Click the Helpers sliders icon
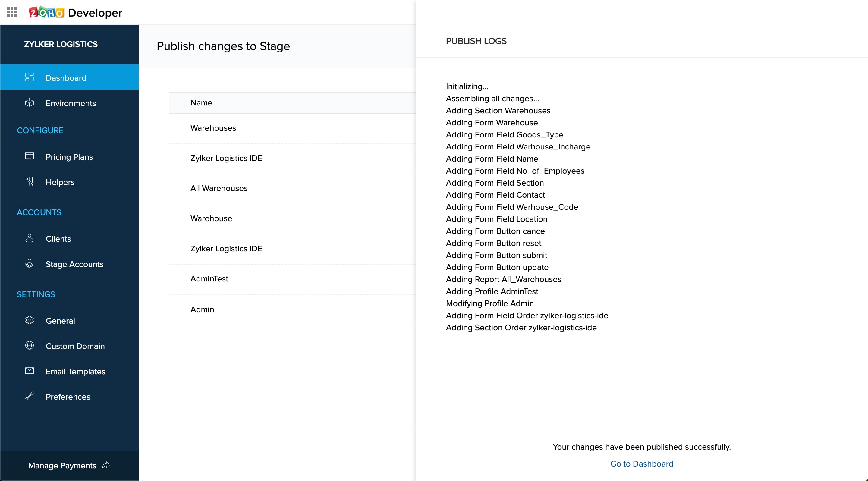 coord(30,181)
